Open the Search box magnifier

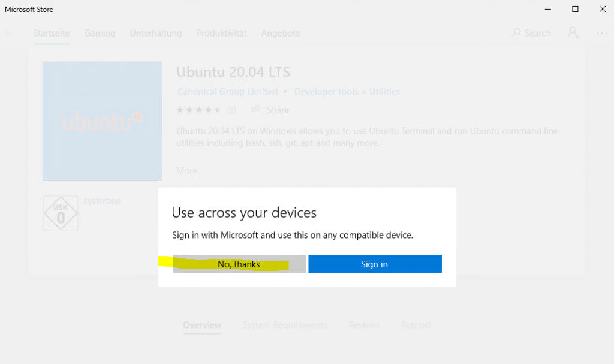(x=516, y=33)
